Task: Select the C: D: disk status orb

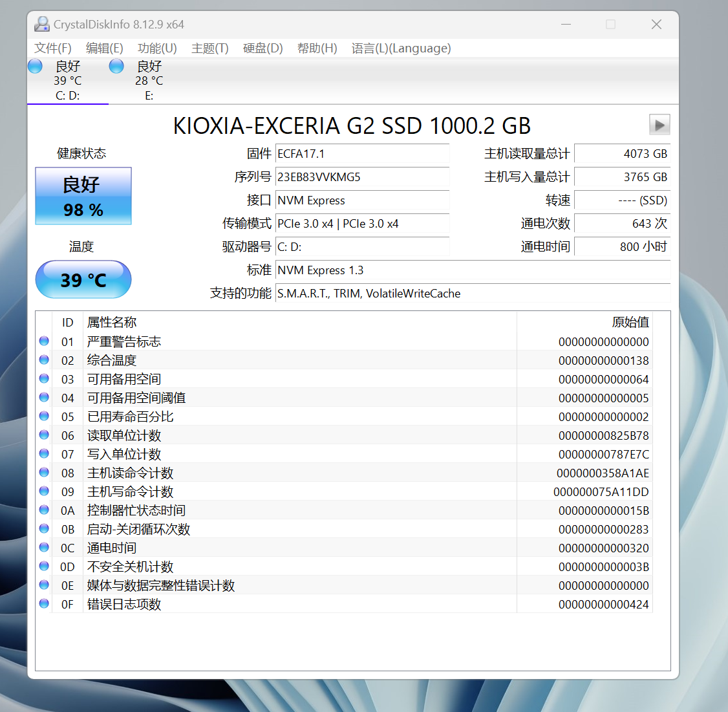Action: coord(36,66)
